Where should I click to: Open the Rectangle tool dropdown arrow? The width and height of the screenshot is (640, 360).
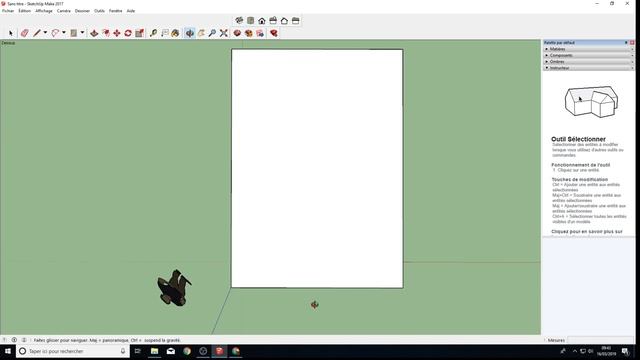[x=82, y=33]
